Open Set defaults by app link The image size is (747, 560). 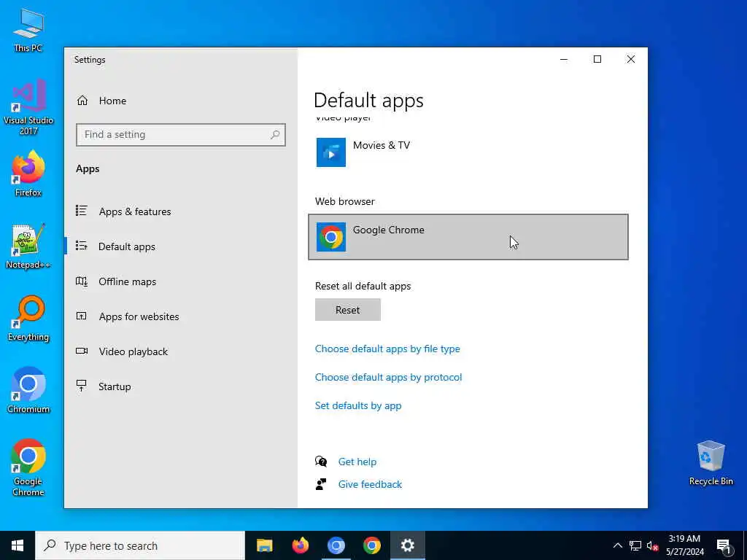click(x=358, y=405)
